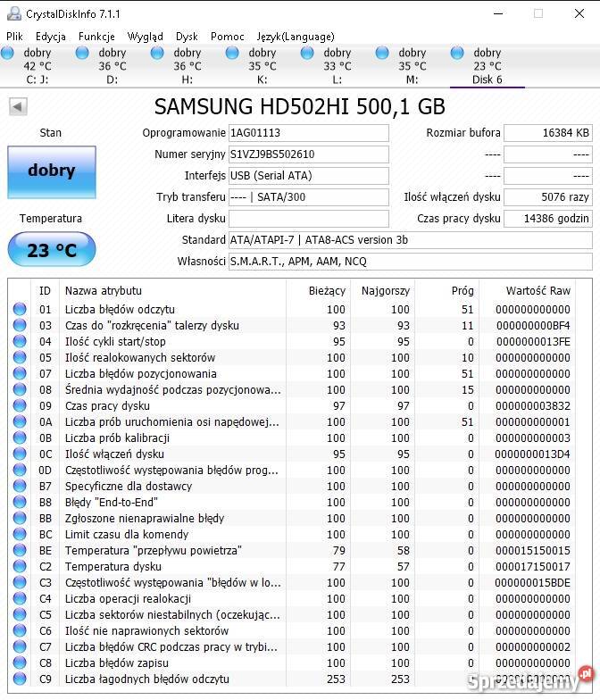
Task: Select disk L: at 33 °C
Action: [x=337, y=66]
